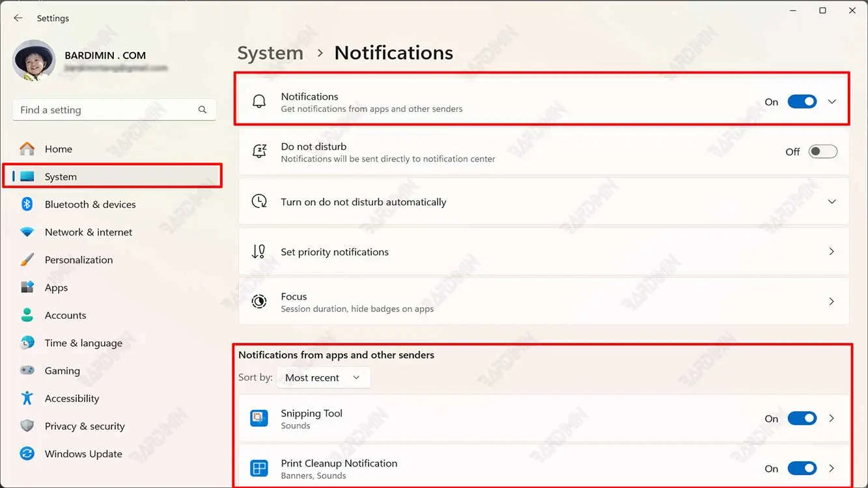Image resolution: width=868 pixels, height=488 pixels.
Task: Open Network & internet settings icon
Action: pos(27,232)
